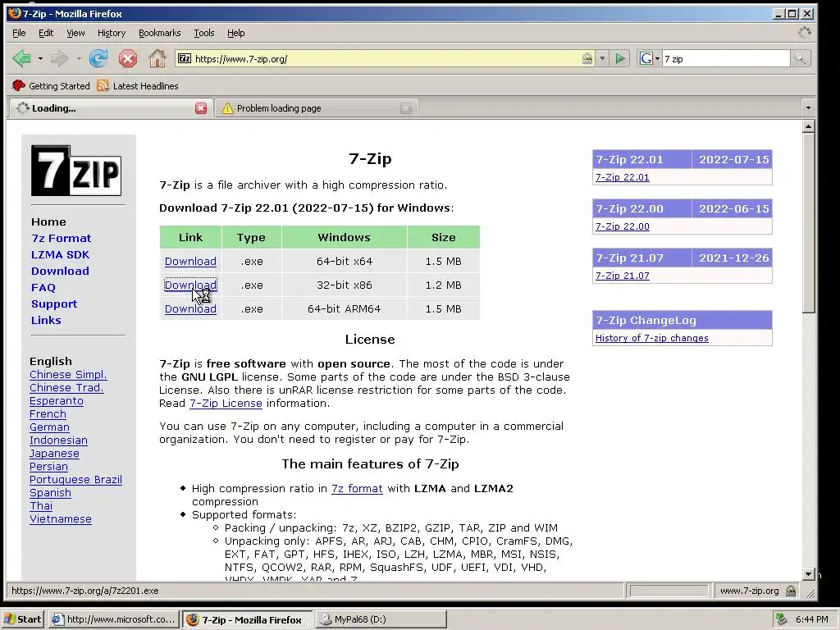Close the Problem loading page tab
The width and height of the screenshot is (840, 630).
click(406, 108)
